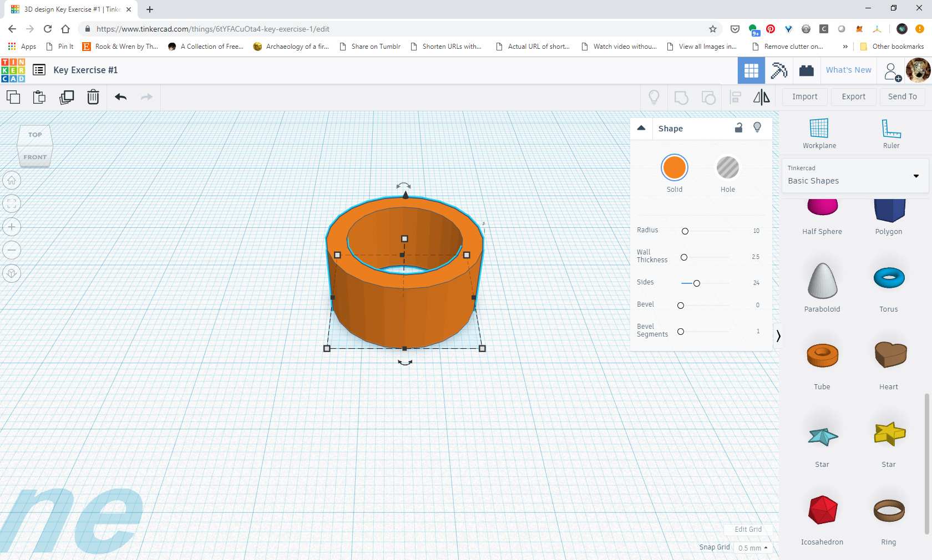Screen dimensions: 932x560
Task: Click the Copy icon in toolbar
Action: [x=13, y=97]
